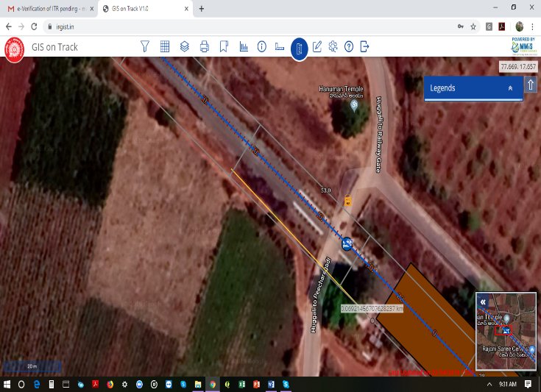Click the up arrow button beside Legends
Image resolution: width=541 pixels, height=392 pixels.
click(x=531, y=85)
